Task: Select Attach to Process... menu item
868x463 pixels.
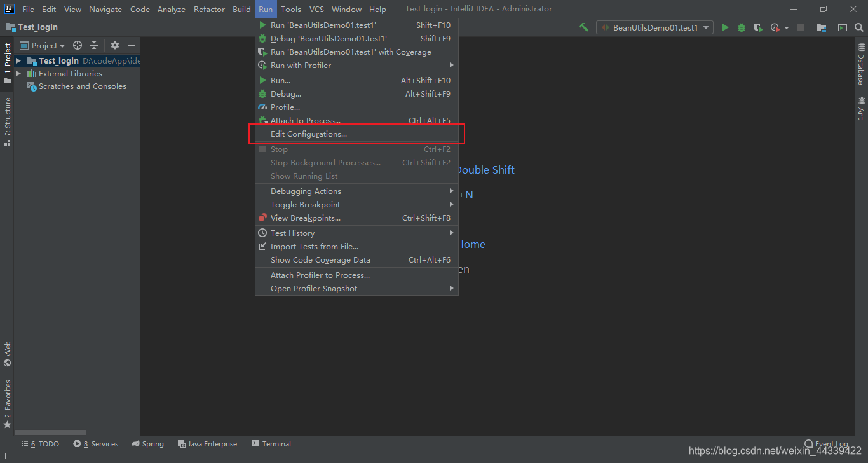Action: pos(356,121)
